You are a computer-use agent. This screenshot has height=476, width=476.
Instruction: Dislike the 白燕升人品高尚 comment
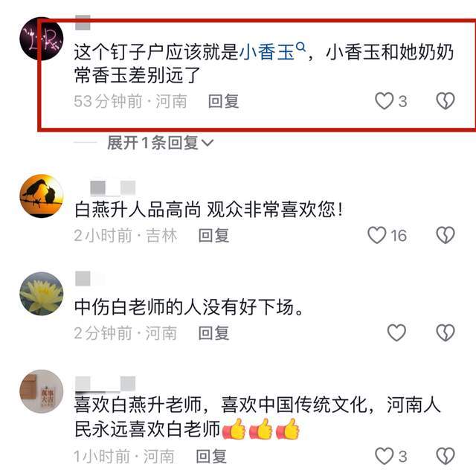click(446, 235)
